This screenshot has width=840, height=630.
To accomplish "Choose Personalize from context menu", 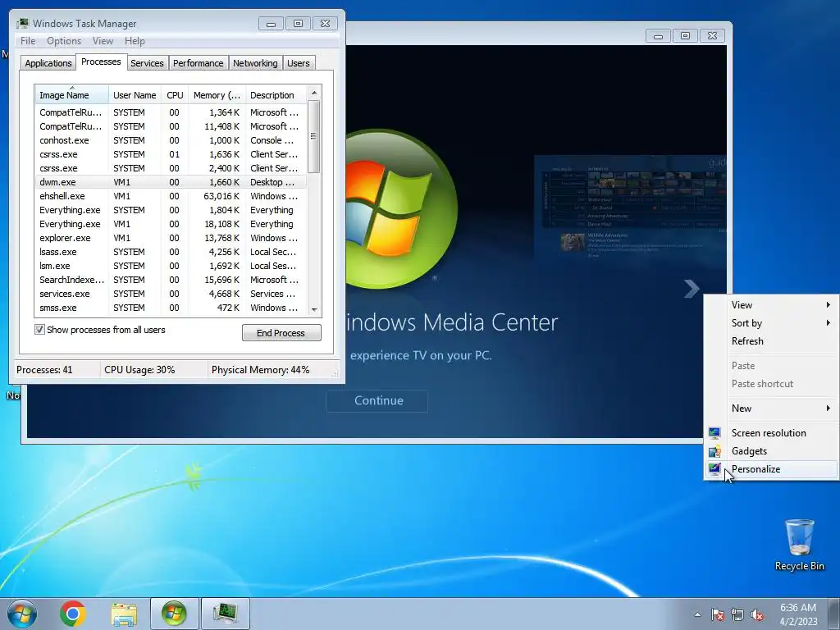I will pos(771,468).
